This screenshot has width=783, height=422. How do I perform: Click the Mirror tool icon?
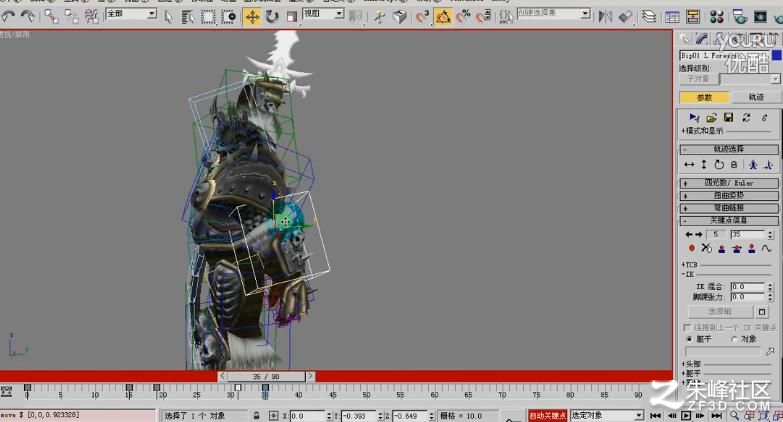click(605, 17)
